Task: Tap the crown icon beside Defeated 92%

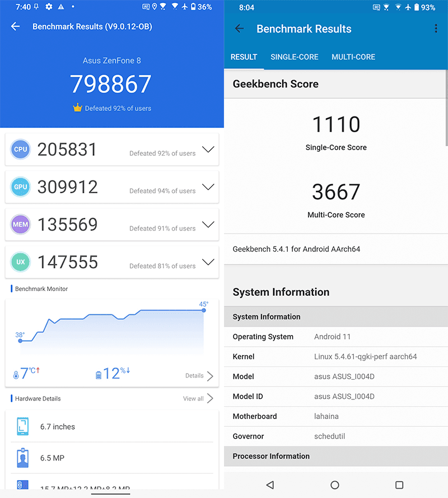Action: [x=77, y=108]
